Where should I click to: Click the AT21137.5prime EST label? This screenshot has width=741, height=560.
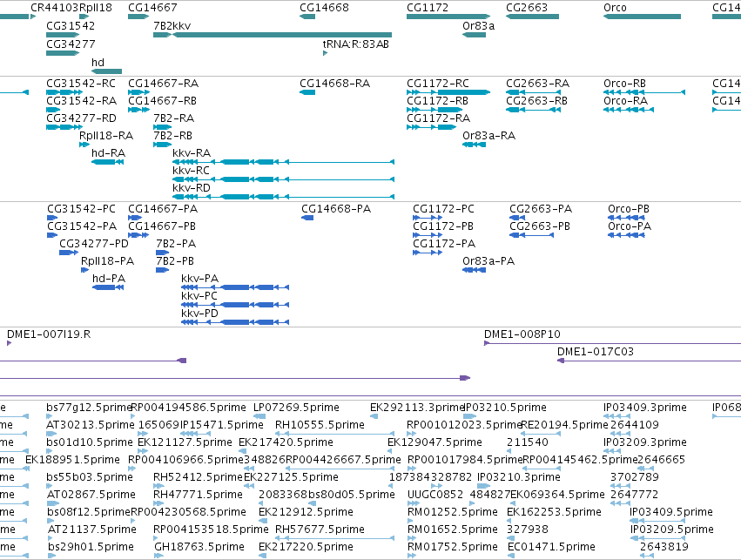tap(92, 530)
